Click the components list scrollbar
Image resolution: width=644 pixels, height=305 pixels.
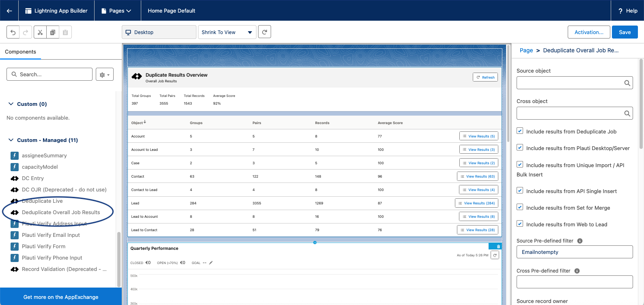pyautogui.click(x=119, y=260)
